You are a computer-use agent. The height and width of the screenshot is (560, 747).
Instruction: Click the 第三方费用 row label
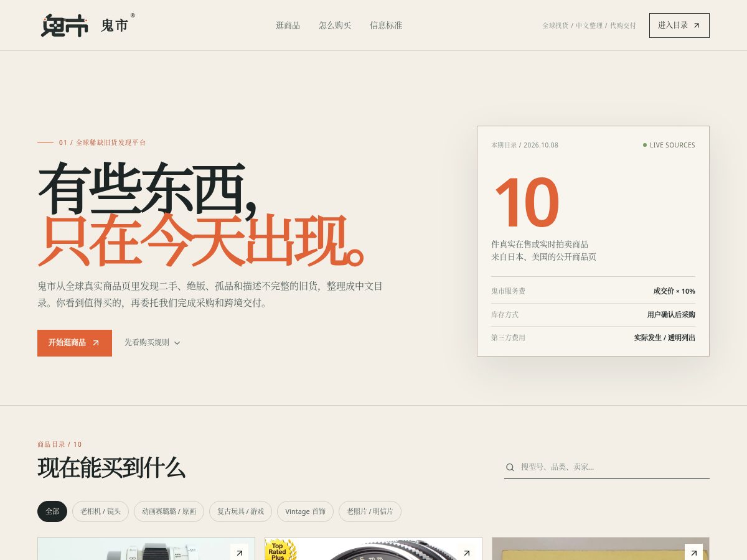(x=509, y=338)
